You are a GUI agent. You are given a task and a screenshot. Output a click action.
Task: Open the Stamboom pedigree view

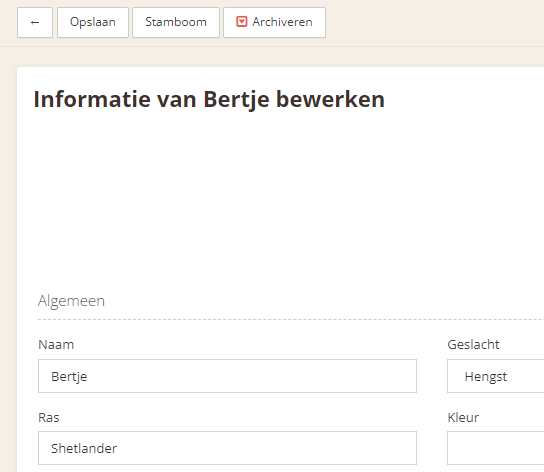[176, 23]
